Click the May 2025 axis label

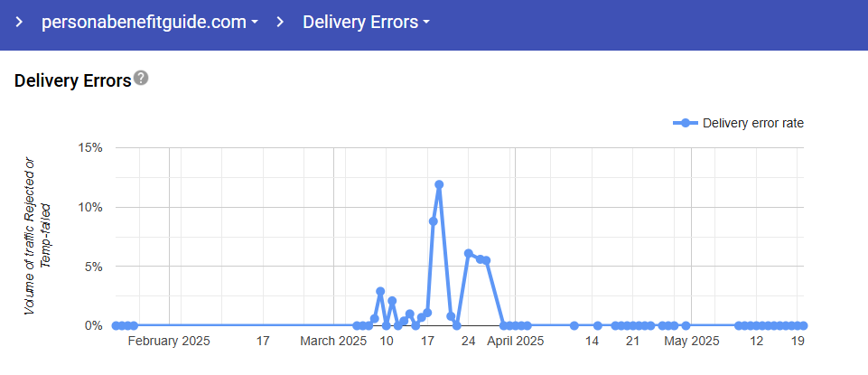(691, 342)
